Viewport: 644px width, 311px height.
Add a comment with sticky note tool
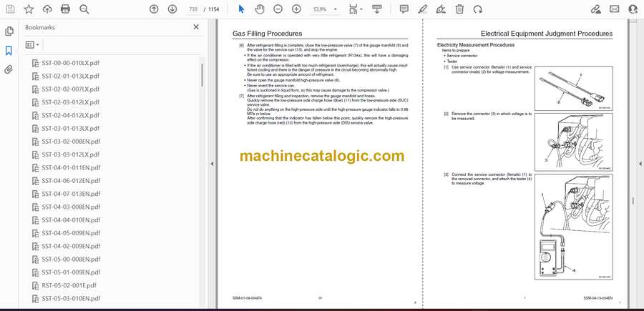pos(404,9)
